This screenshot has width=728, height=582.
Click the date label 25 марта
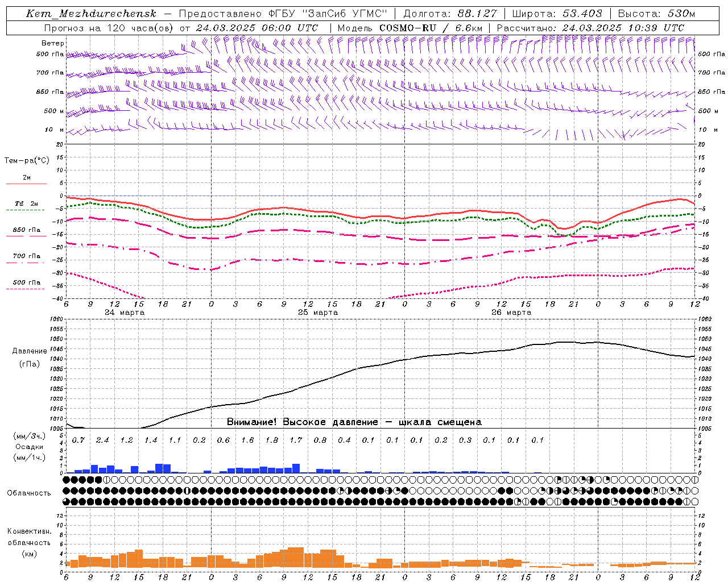click(x=318, y=313)
